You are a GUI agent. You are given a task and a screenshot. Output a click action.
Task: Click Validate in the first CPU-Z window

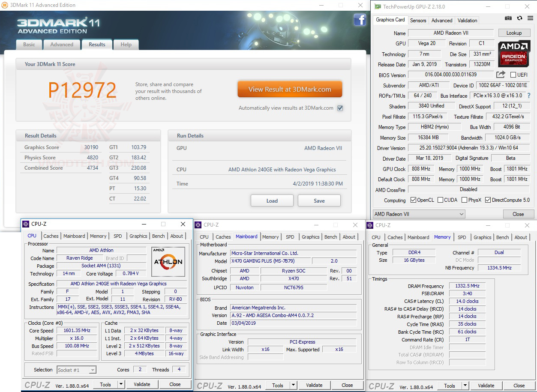[x=142, y=385]
